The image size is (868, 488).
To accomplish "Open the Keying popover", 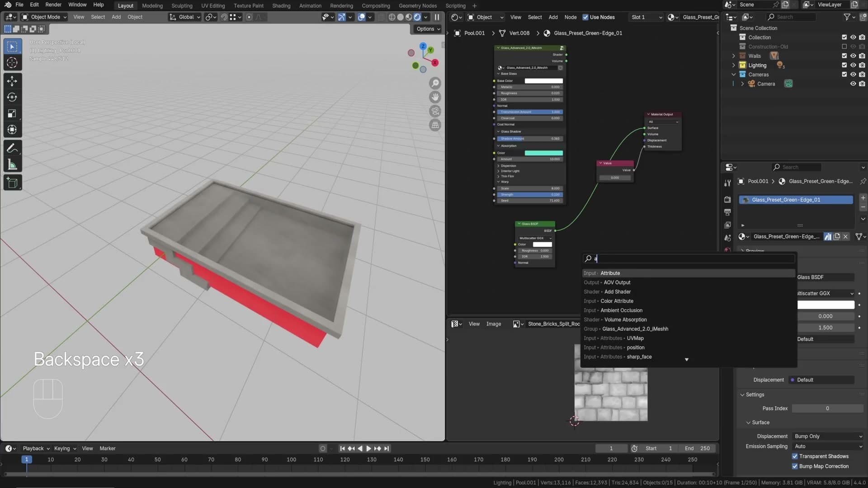I will click(x=65, y=449).
